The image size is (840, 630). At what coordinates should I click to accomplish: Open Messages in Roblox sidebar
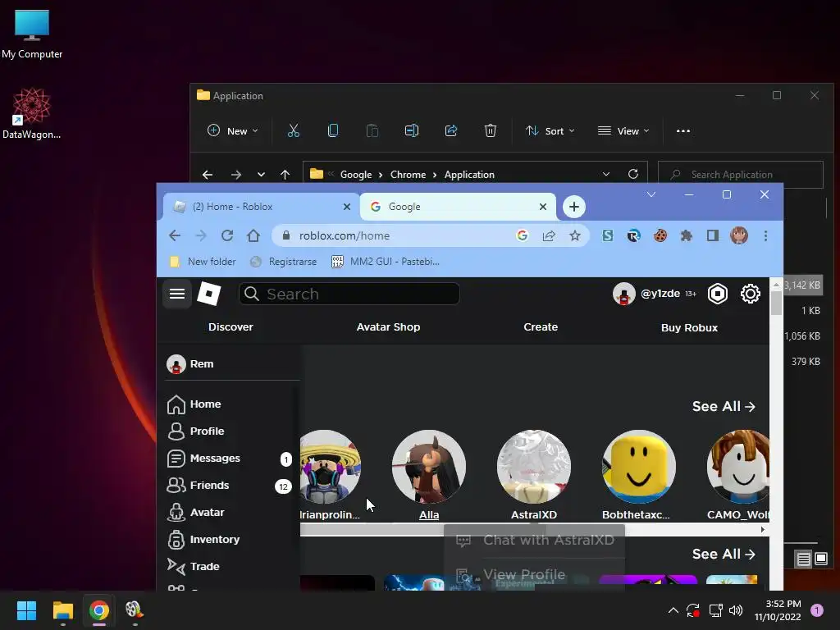(230, 459)
